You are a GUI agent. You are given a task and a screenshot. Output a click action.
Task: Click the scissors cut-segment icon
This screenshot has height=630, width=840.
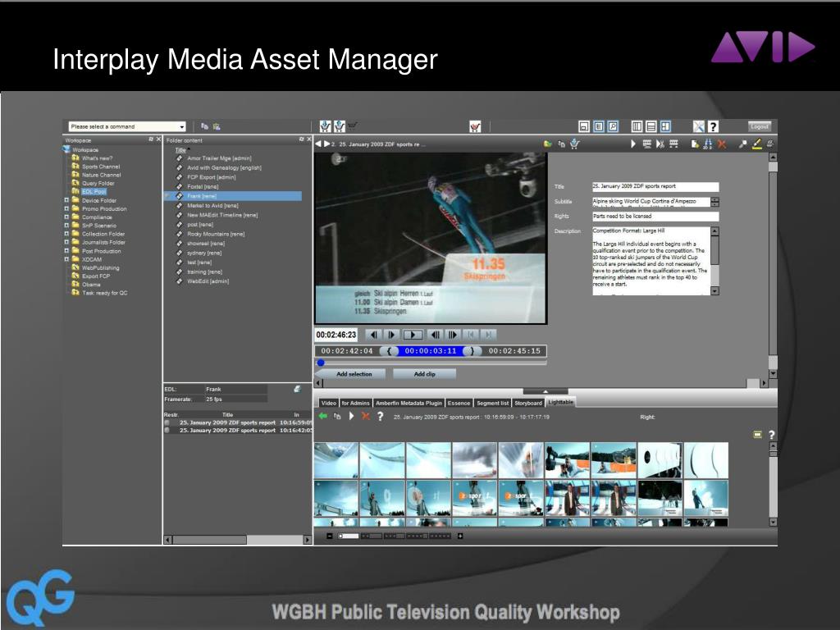(660, 144)
